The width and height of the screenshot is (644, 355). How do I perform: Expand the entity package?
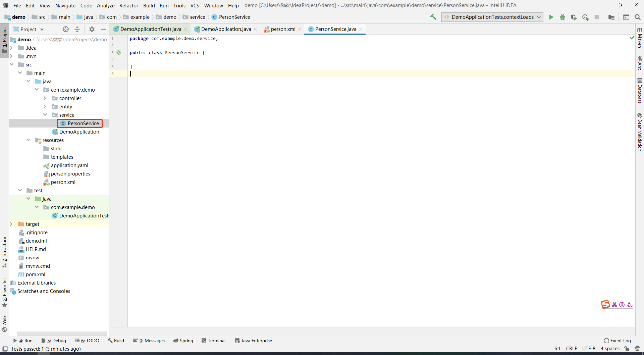click(45, 107)
